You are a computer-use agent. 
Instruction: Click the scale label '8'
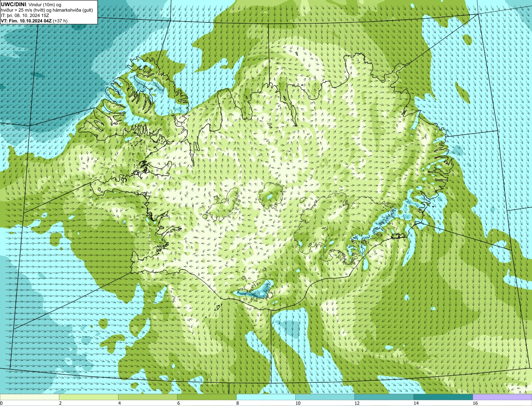[x=238, y=403]
